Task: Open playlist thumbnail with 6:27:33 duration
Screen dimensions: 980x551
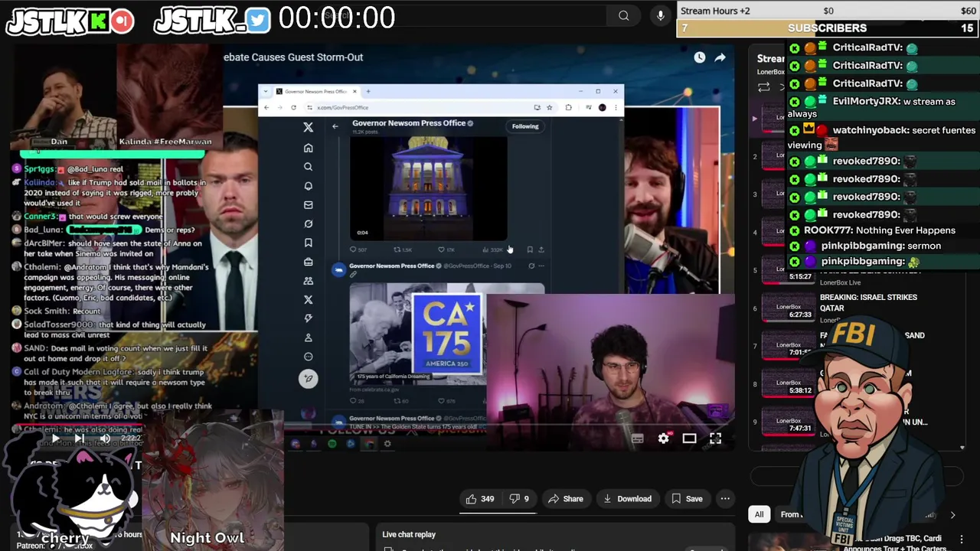Action: coord(789,307)
